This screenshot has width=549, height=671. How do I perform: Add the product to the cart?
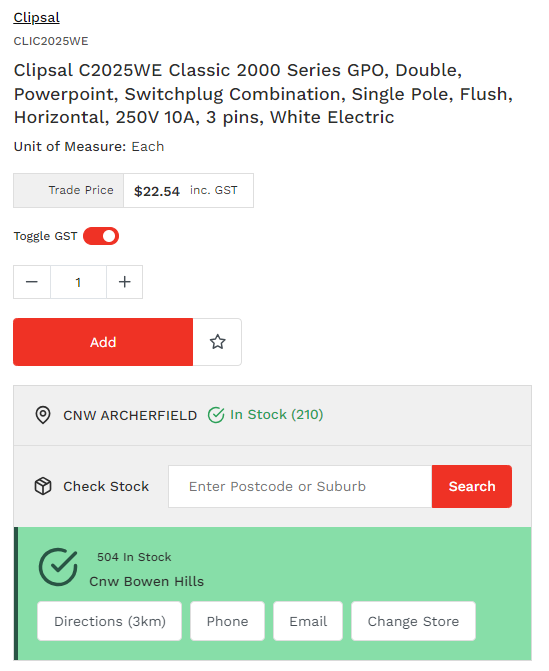pos(103,342)
